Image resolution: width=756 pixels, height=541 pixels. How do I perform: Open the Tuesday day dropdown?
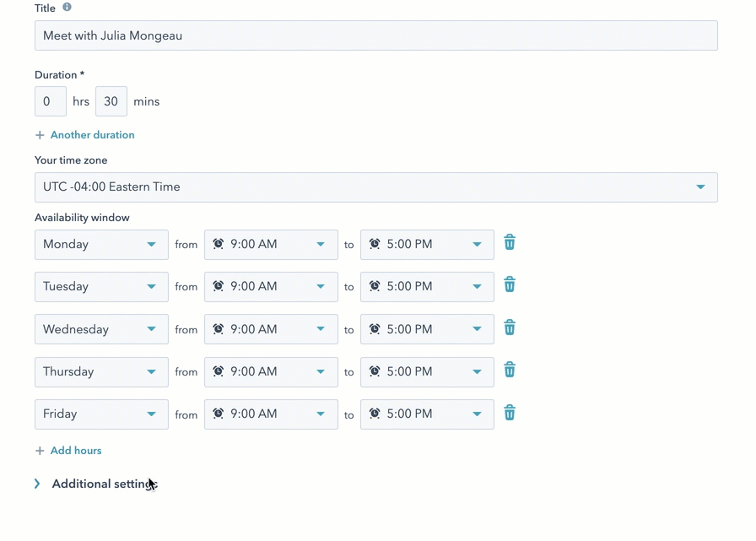[x=101, y=287]
